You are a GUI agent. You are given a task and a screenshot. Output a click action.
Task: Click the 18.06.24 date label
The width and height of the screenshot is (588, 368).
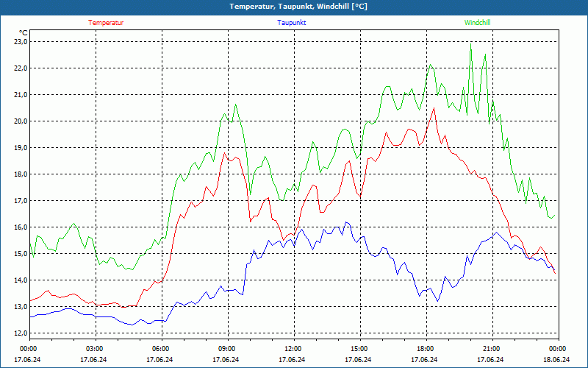point(556,360)
